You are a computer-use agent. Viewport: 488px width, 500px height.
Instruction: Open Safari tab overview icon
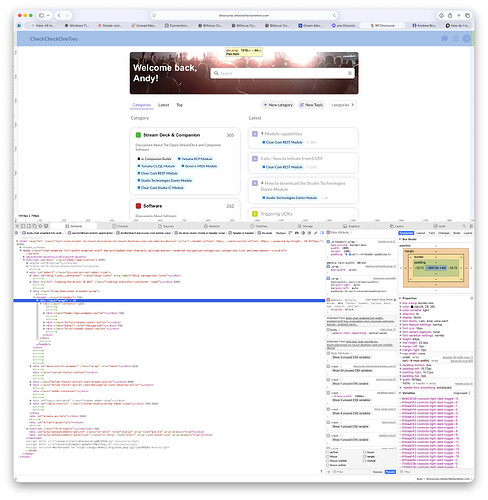[x=467, y=15]
